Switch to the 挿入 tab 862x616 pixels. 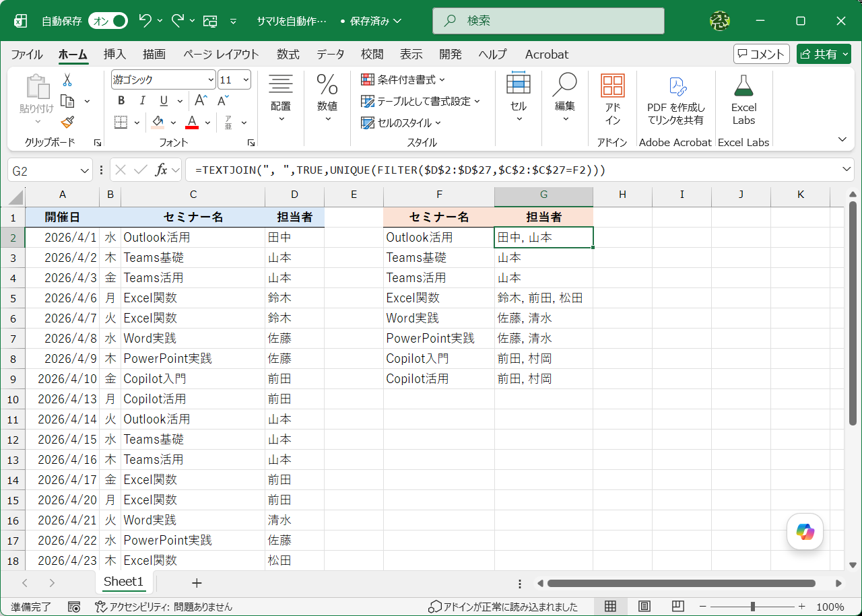pyautogui.click(x=114, y=55)
